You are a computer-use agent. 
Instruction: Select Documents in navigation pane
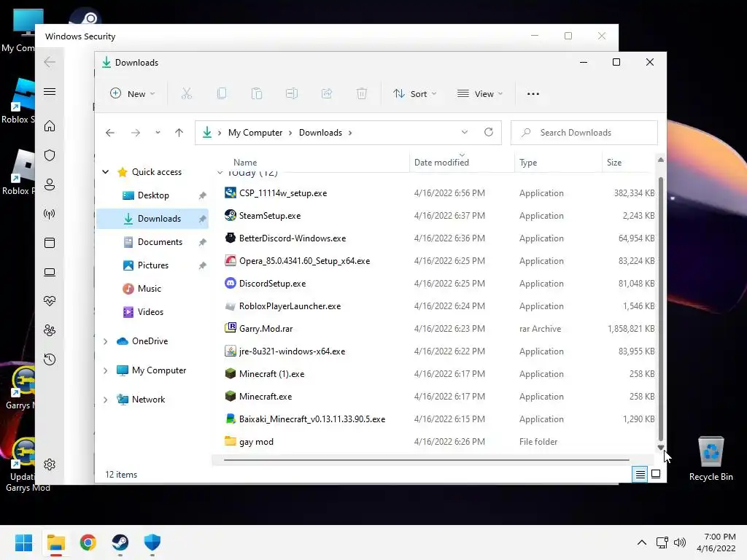(x=160, y=242)
